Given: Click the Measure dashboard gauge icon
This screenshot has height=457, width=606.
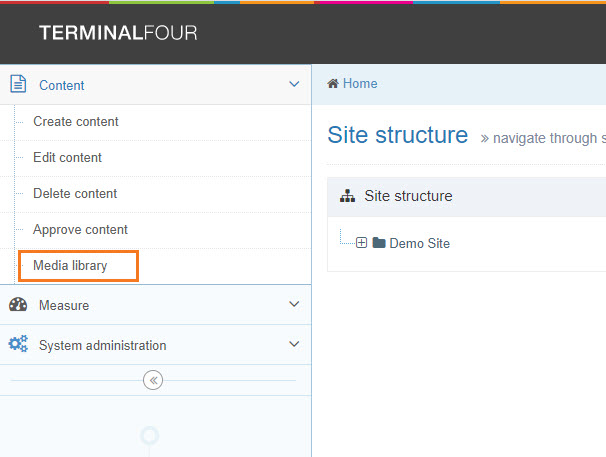Looking at the screenshot, I should pos(18,305).
